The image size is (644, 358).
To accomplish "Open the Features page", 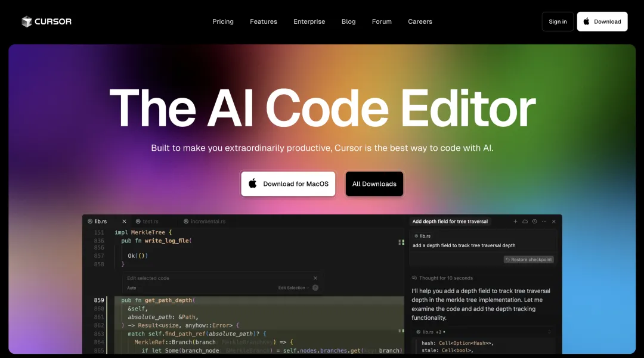I will [x=264, y=21].
